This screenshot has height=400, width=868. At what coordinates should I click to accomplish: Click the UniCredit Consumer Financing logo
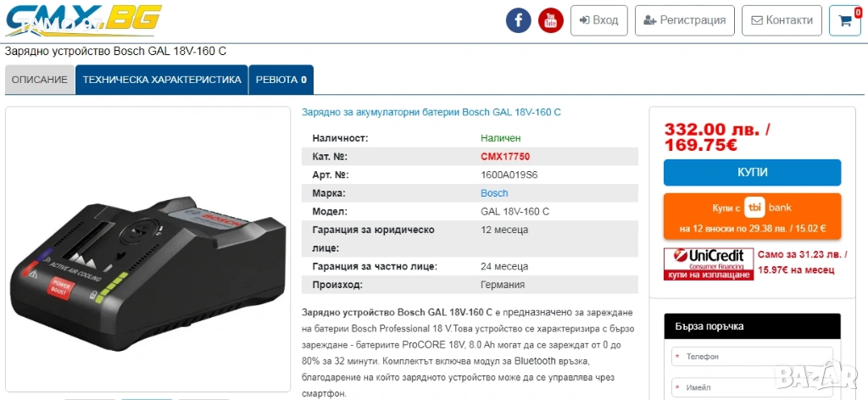point(709,264)
